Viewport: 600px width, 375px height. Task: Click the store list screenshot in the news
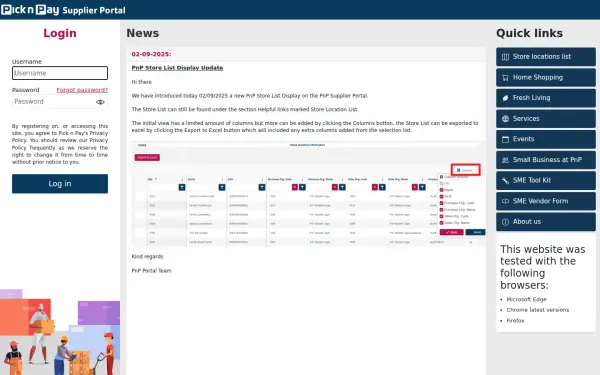point(308,194)
